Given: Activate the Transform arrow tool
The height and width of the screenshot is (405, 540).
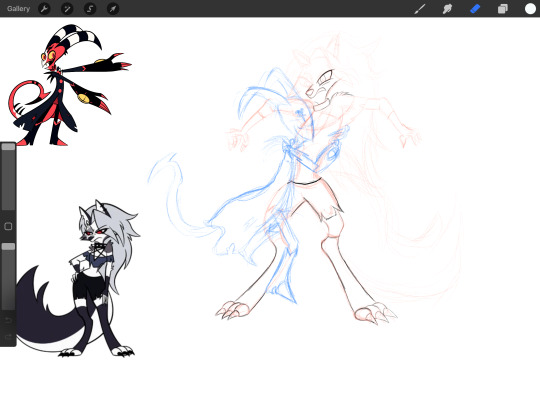Looking at the screenshot, I should tap(113, 9).
